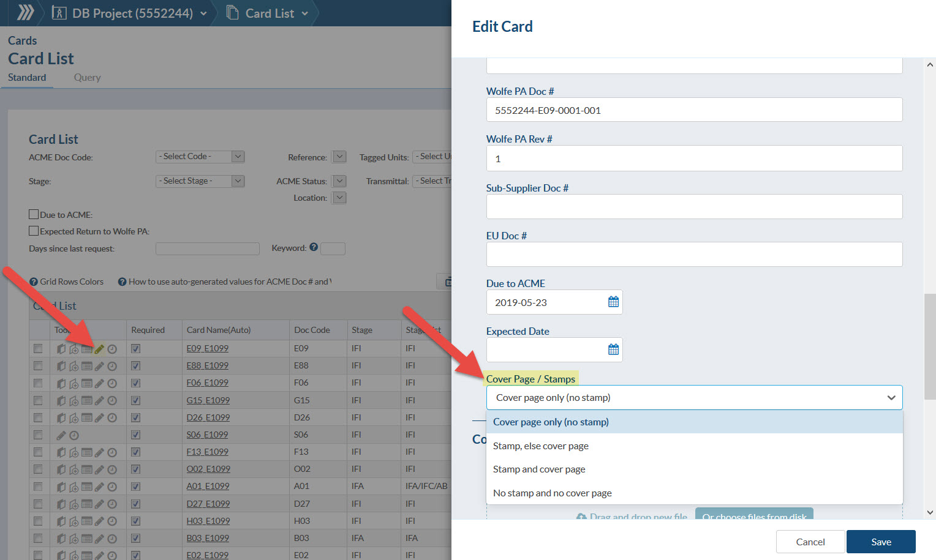The height and width of the screenshot is (560, 936).
Task: Click the chevrons logo icon in top bar
Action: click(x=25, y=12)
